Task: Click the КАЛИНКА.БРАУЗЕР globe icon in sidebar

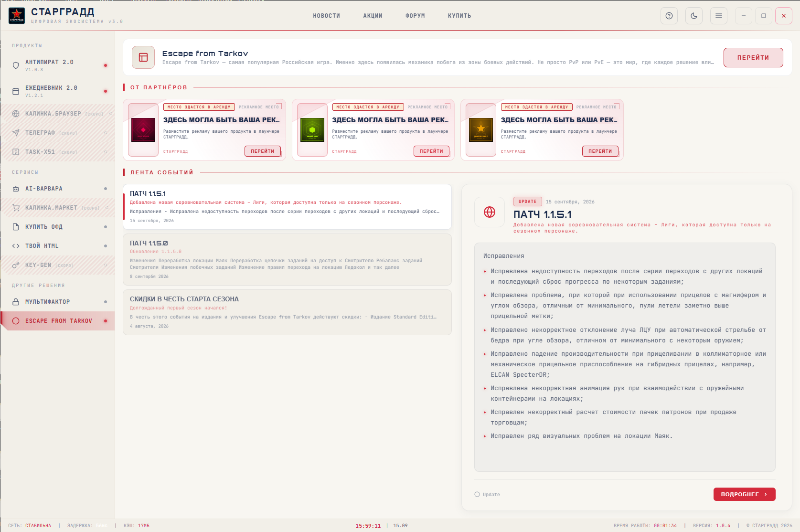Action: [16, 114]
